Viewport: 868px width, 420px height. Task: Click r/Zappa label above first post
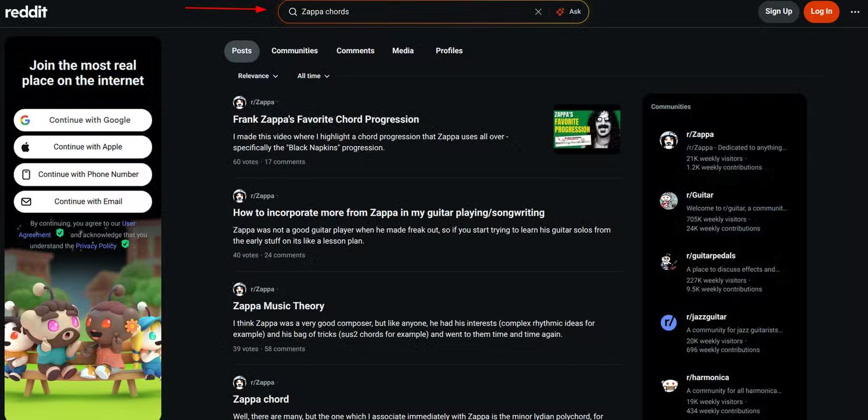262,102
